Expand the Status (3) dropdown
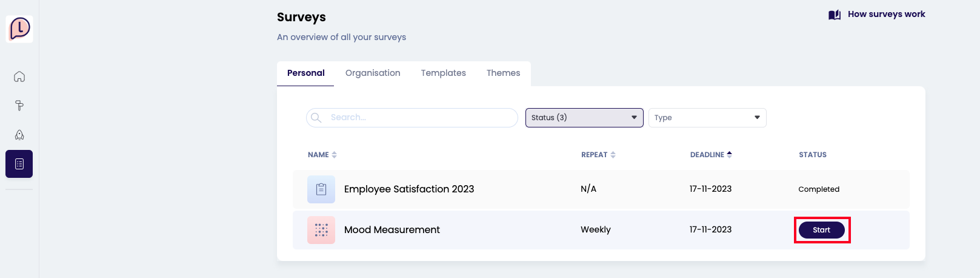The image size is (980, 278). coord(584,118)
